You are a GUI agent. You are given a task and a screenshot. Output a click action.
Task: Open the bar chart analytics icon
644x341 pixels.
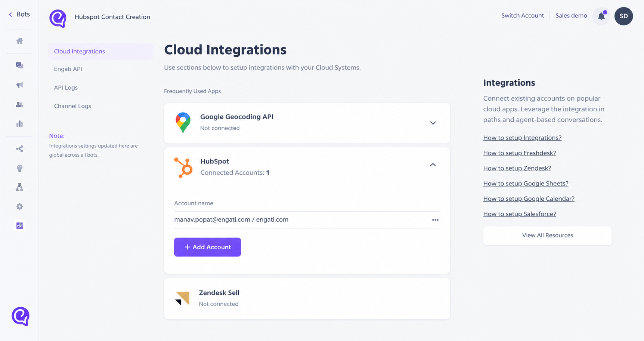click(x=20, y=124)
